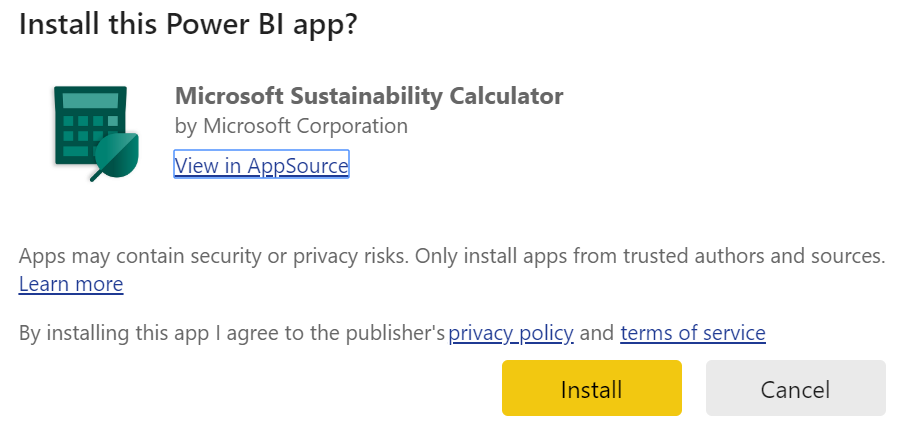Open the publisher's privacy policy
905x429 pixels.
(511, 333)
